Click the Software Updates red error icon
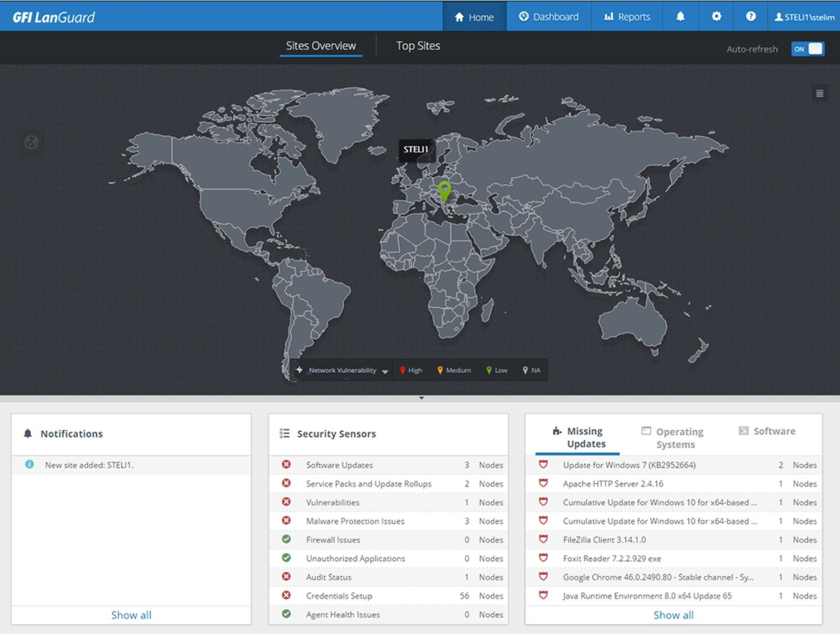This screenshot has width=840, height=634. click(286, 464)
